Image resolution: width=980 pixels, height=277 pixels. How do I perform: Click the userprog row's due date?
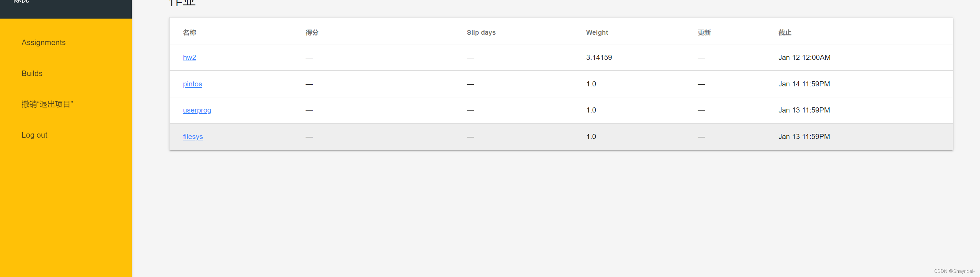(x=804, y=110)
